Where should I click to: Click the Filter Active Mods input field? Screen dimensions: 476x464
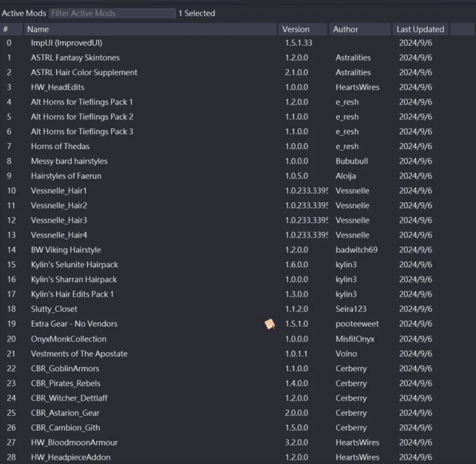tap(112, 13)
